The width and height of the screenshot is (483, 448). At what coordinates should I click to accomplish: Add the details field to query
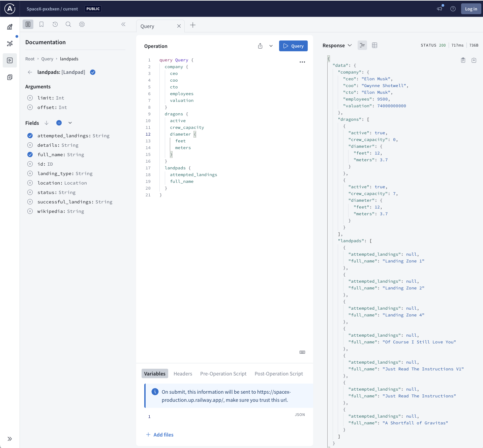(x=30, y=145)
